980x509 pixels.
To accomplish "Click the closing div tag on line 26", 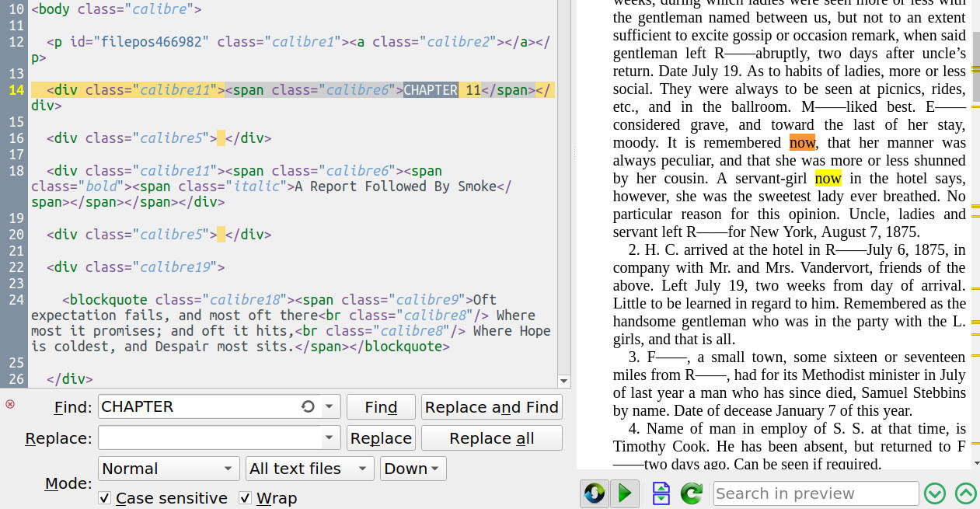I will tap(70, 380).
